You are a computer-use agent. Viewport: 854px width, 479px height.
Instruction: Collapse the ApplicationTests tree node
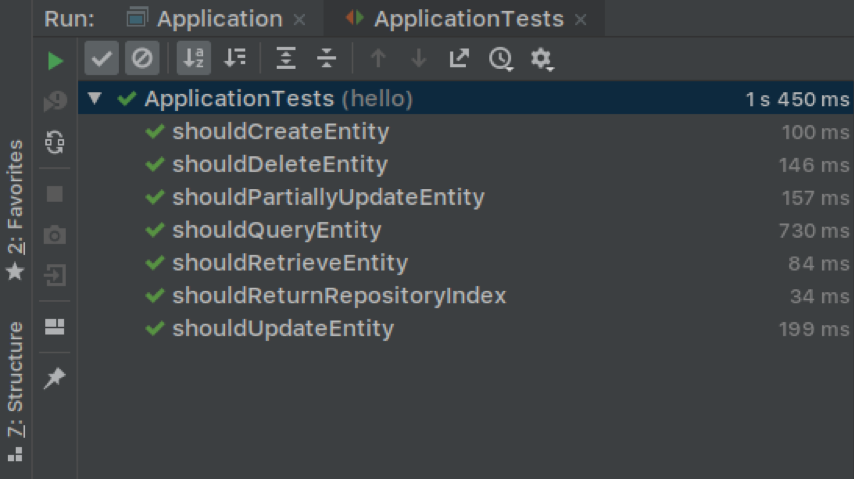pyautogui.click(x=95, y=98)
